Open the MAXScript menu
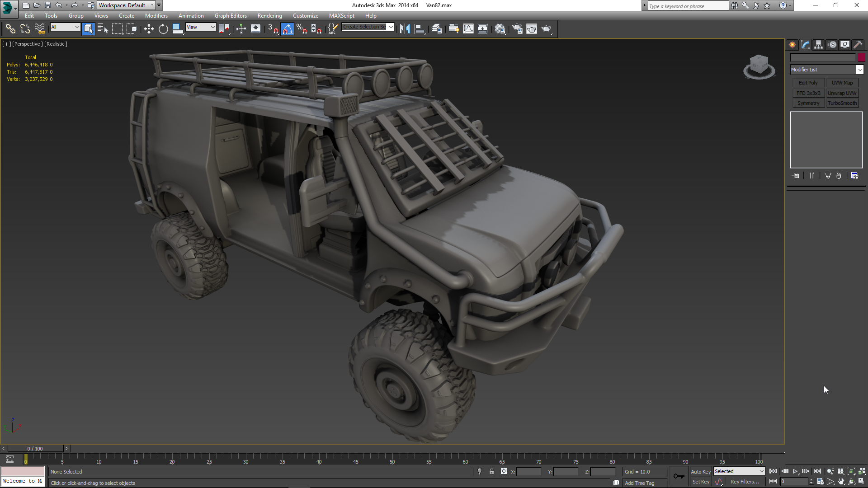 pyautogui.click(x=341, y=16)
